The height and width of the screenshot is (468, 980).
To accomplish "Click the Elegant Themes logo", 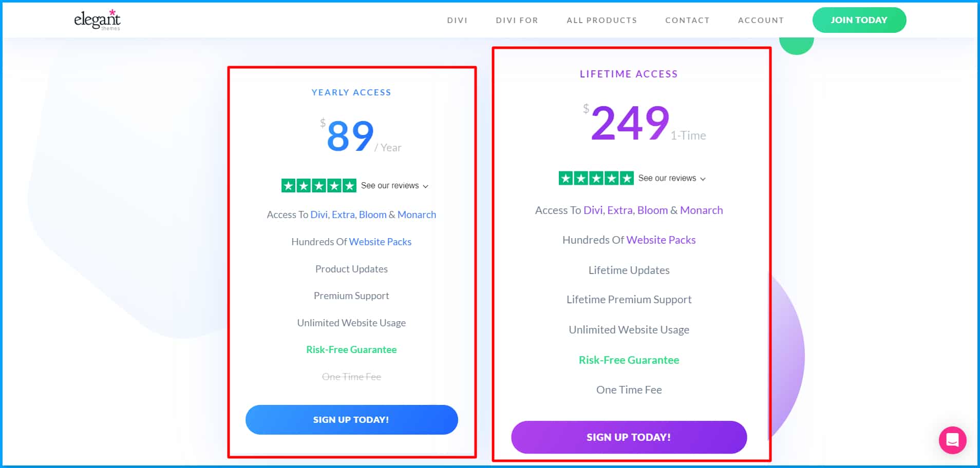I will [97, 20].
